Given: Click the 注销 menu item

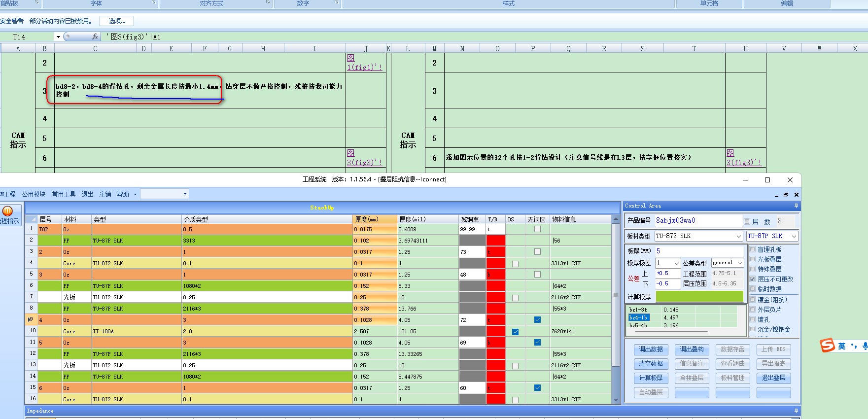Looking at the screenshot, I should (105, 194).
